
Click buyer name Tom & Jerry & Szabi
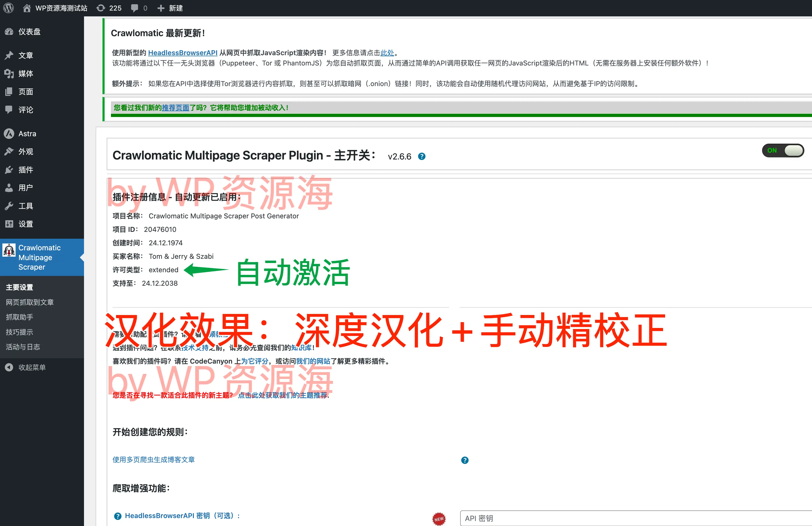click(181, 256)
